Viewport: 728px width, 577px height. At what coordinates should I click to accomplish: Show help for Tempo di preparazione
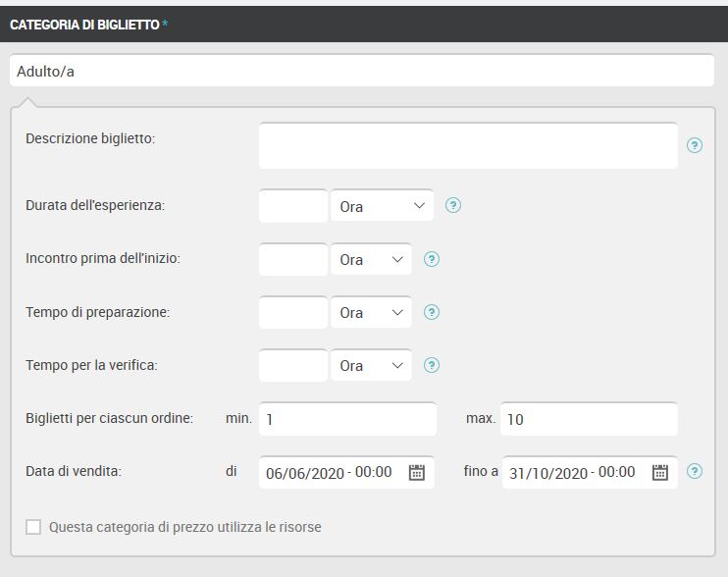432,312
